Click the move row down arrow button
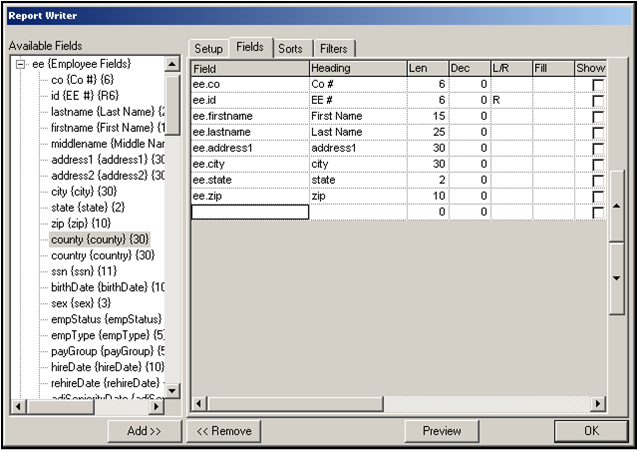638x450 pixels. click(x=616, y=276)
